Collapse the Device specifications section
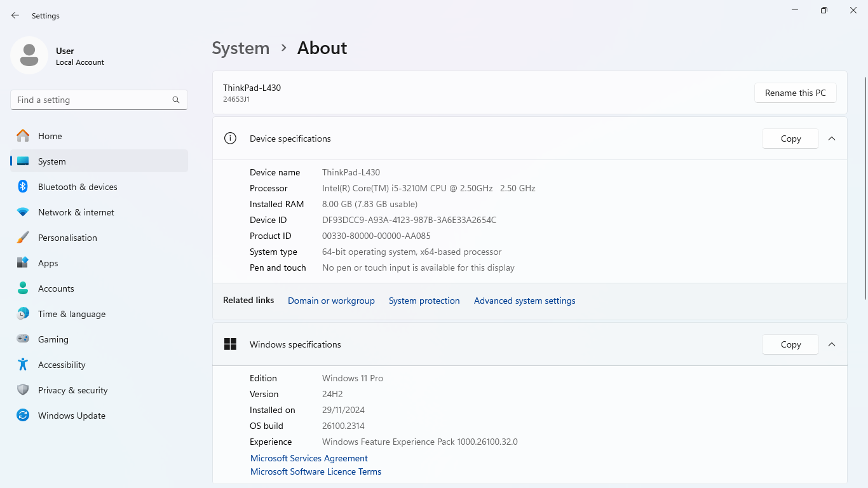 (x=832, y=139)
